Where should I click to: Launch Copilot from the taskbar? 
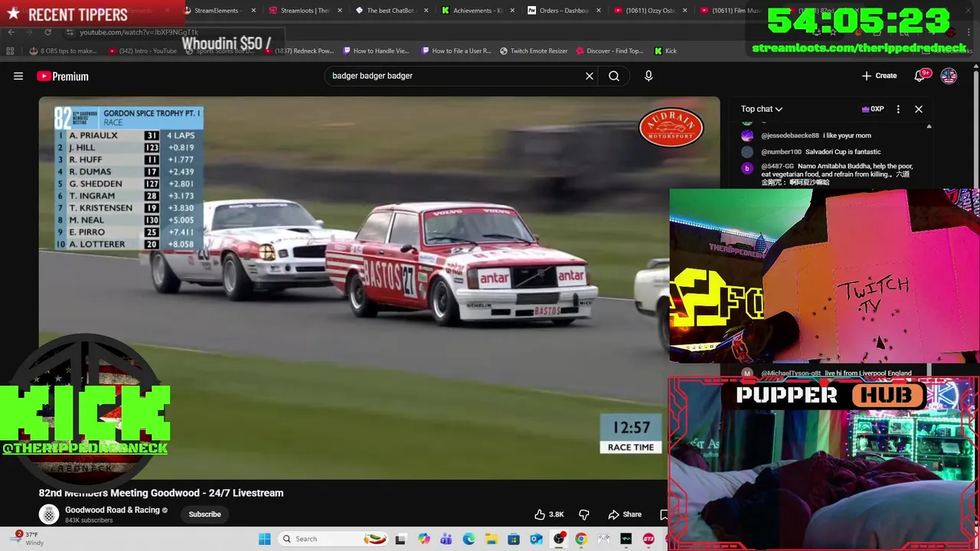423,539
